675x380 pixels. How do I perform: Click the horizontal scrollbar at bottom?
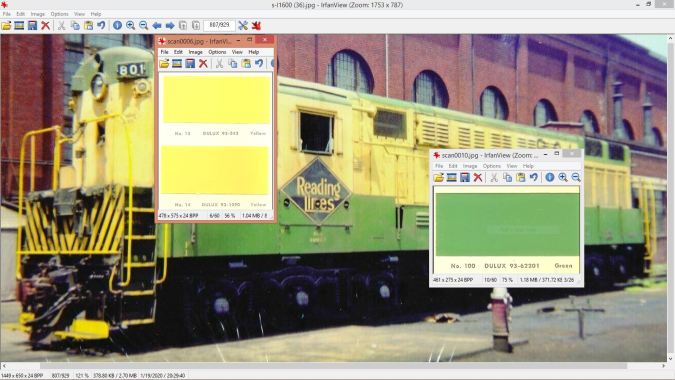tap(333, 366)
